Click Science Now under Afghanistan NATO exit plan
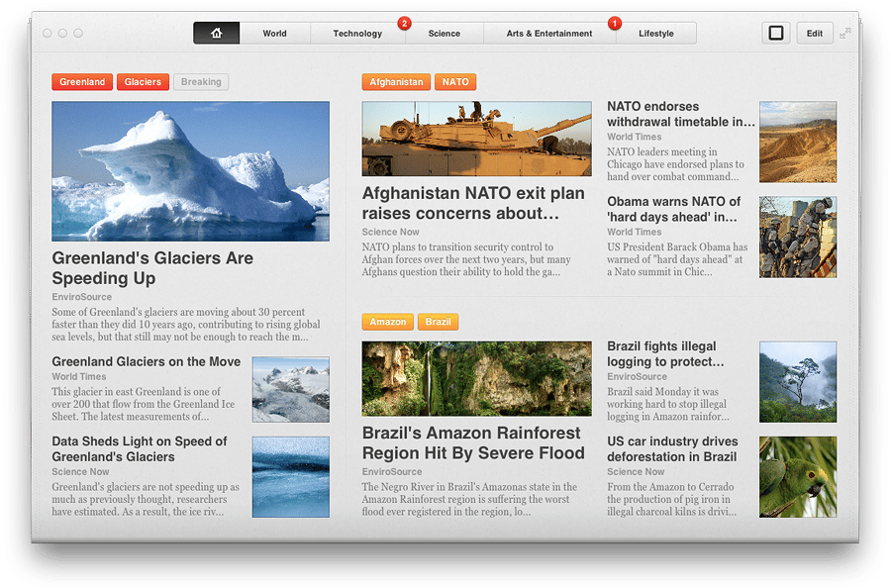The width and height of the screenshot is (891, 588). click(x=390, y=232)
